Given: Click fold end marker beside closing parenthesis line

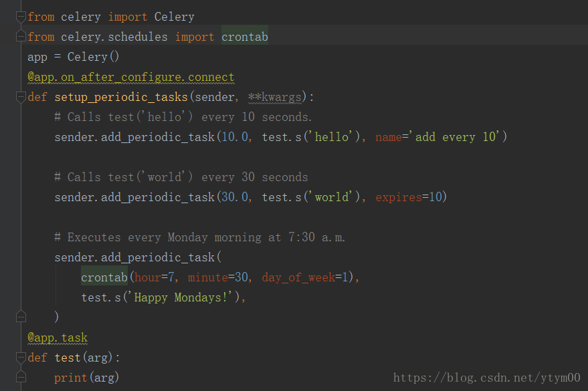Looking at the screenshot, I should (21, 317).
